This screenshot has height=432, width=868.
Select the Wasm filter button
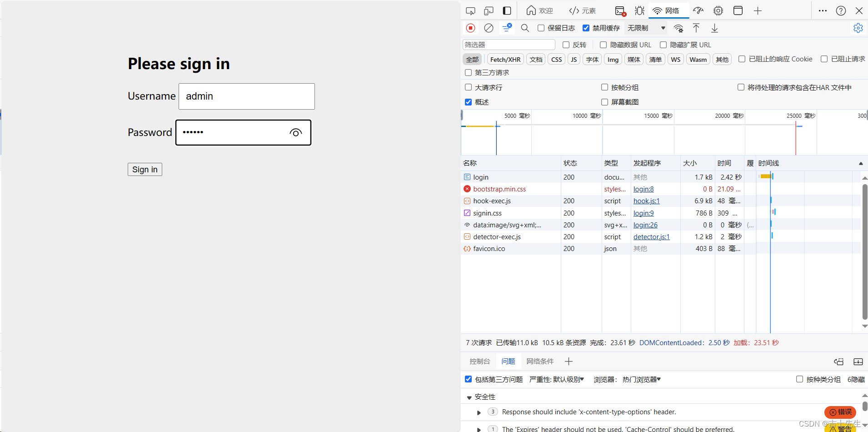pyautogui.click(x=698, y=60)
